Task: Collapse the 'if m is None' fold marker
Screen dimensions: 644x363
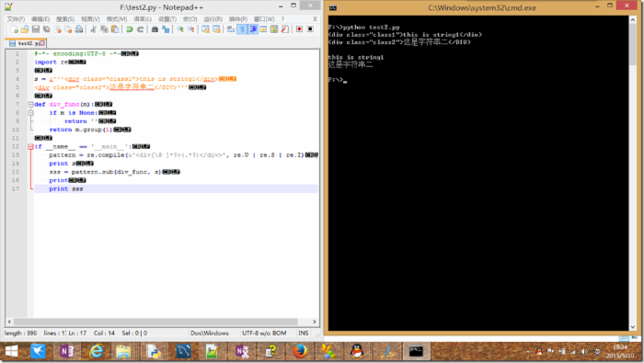Action: coord(30,113)
